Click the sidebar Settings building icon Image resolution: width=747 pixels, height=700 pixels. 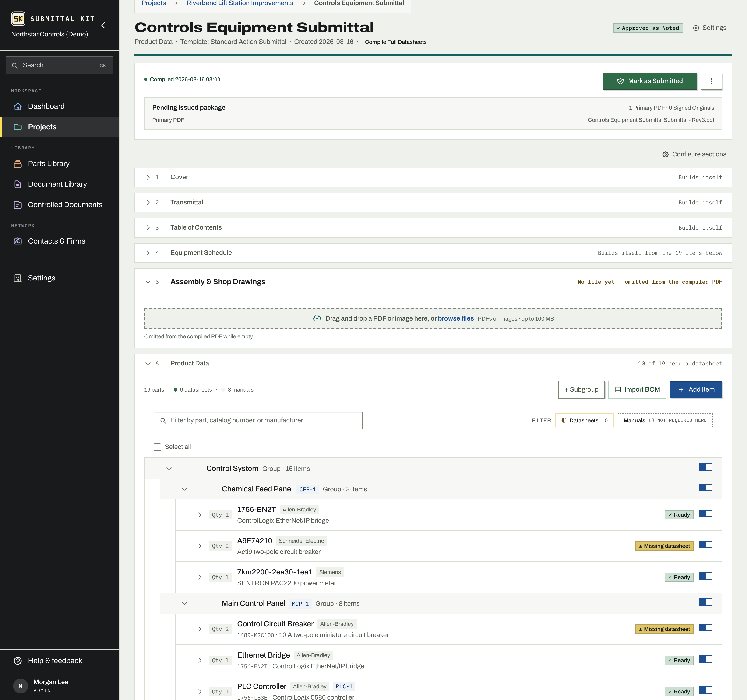pyautogui.click(x=18, y=278)
